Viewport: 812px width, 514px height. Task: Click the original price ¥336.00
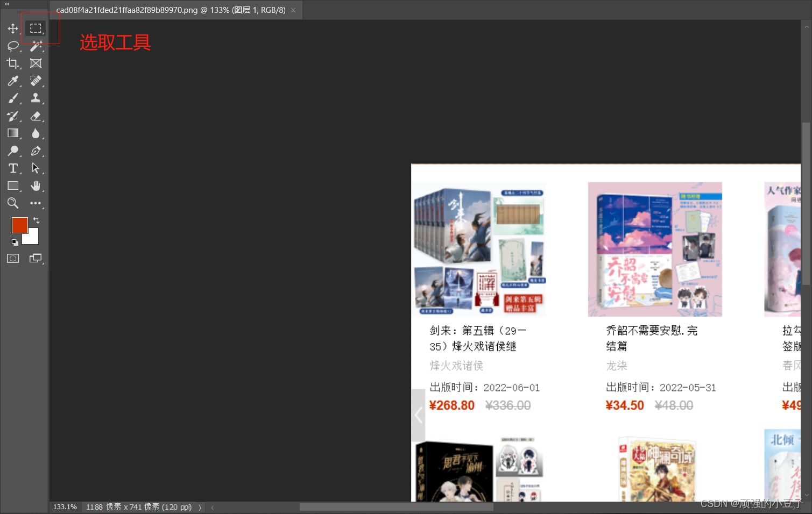[508, 405]
